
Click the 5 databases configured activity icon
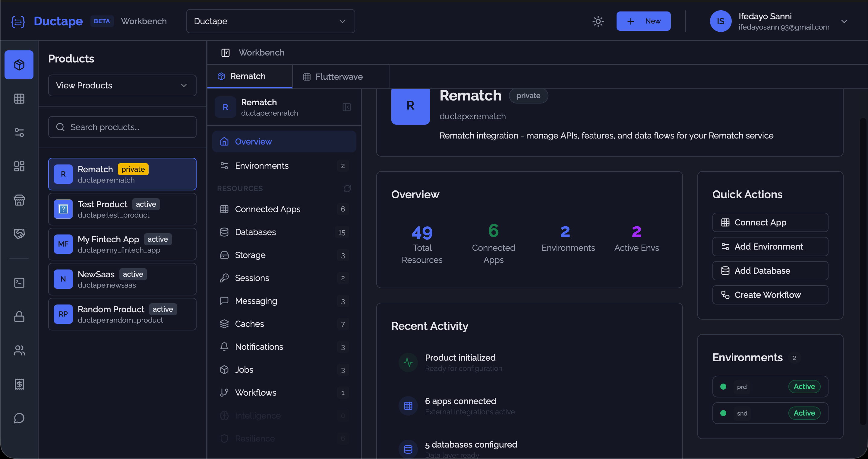coord(408,449)
